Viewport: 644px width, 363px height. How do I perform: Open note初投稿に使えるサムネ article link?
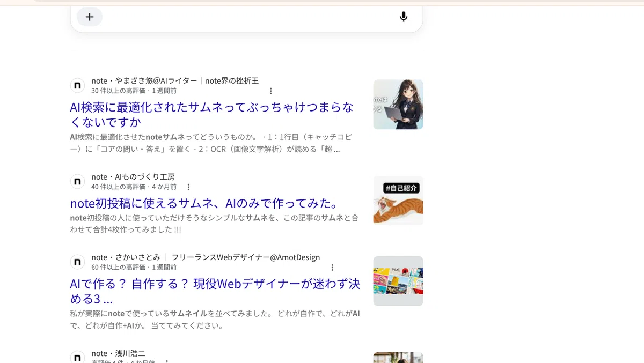tap(206, 203)
